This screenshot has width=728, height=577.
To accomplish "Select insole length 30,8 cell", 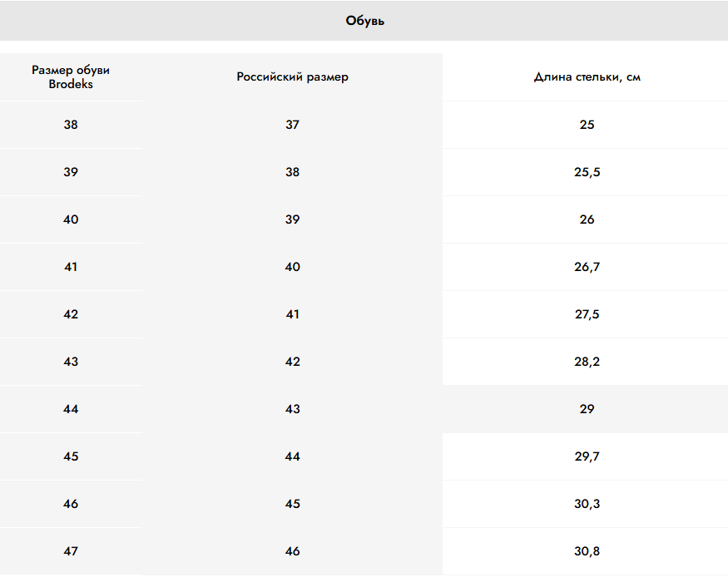I will (x=587, y=551).
